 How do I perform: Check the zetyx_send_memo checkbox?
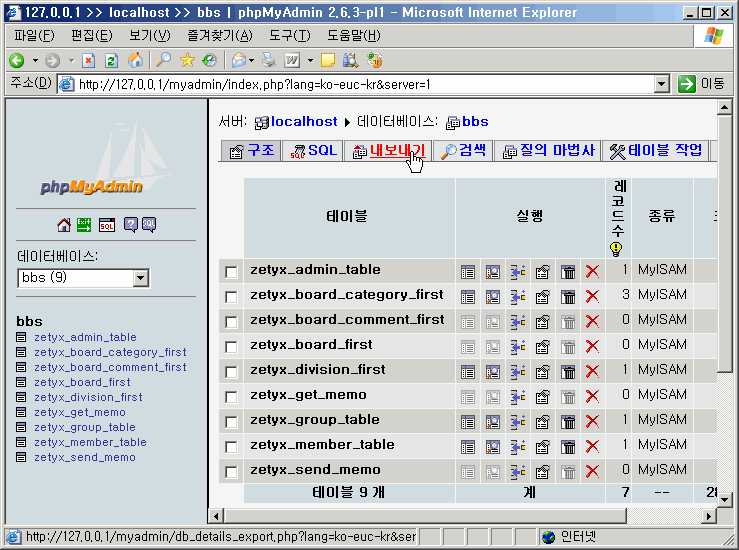click(231, 472)
